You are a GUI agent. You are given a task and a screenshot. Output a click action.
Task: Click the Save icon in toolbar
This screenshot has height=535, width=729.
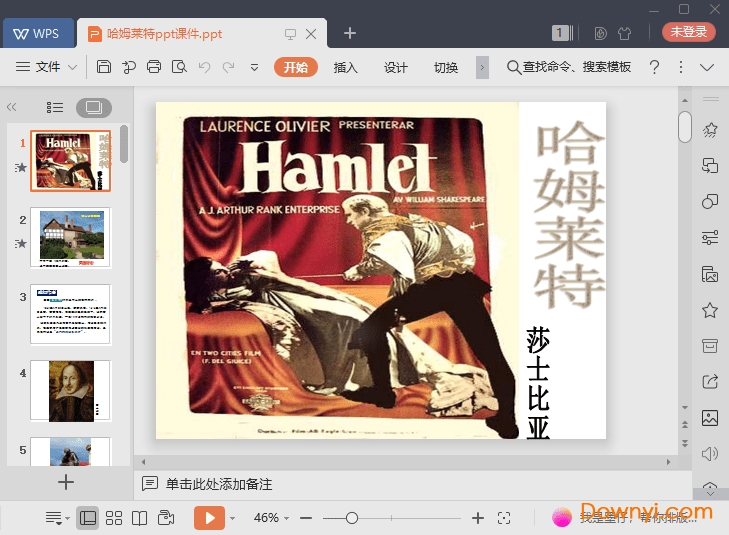104,67
